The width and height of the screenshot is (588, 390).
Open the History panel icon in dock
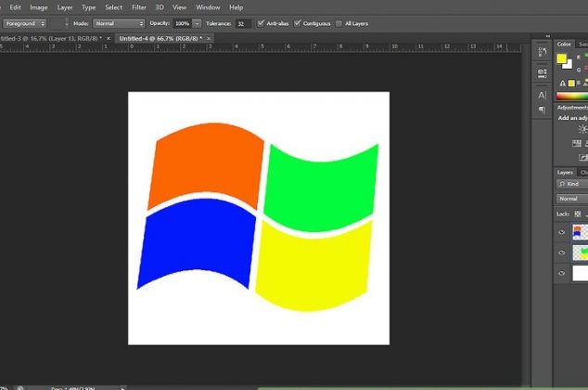[x=542, y=54]
